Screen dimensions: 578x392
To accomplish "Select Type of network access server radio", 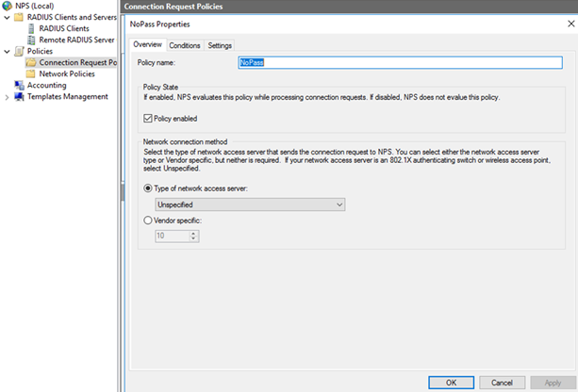I will tap(147, 189).
